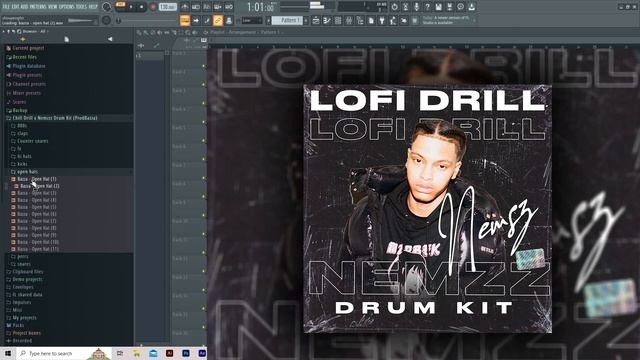Expand the kicks folder
Screen dimensions: 640x360
(x=22, y=164)
